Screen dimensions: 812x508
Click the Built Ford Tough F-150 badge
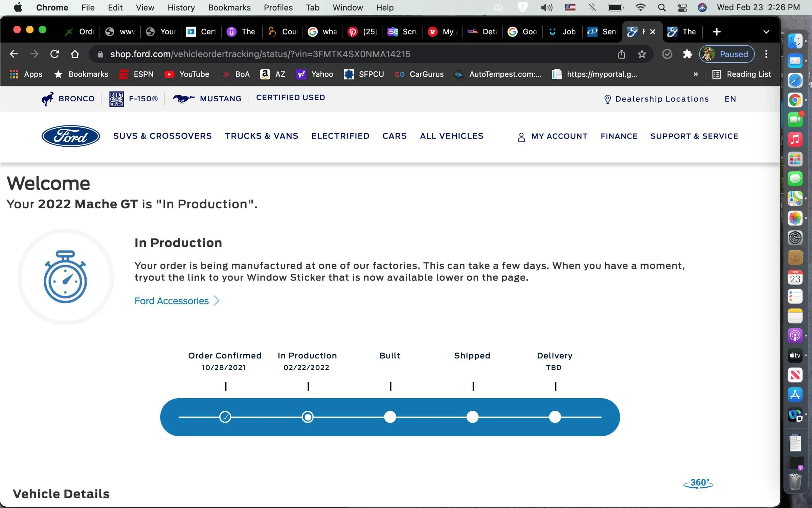tap(116, 99)
